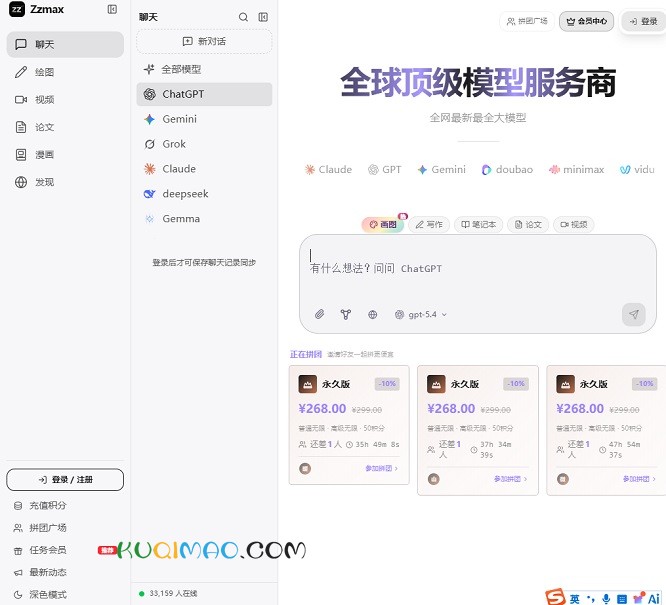666x605 pixels.
Task: Open the 视频 video section
Action: 65,99
